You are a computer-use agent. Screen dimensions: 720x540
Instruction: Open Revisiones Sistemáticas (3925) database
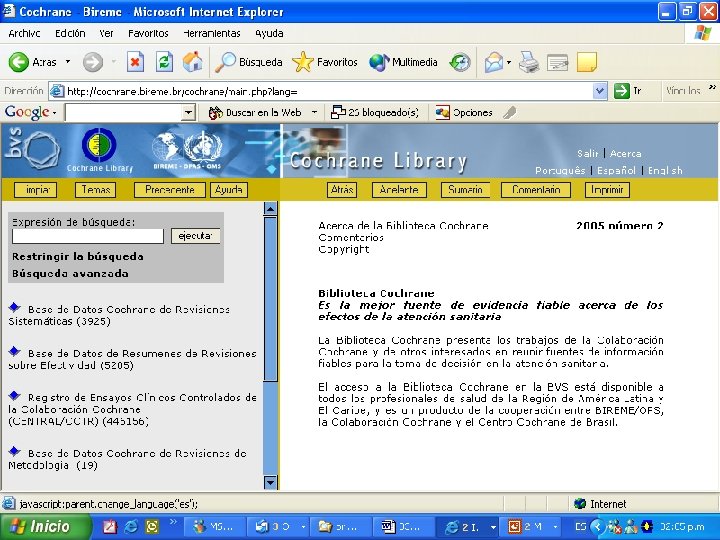[x=119, y=315]
